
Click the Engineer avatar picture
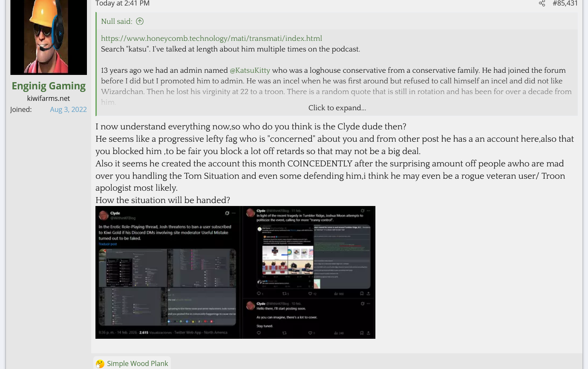[49, 37]
